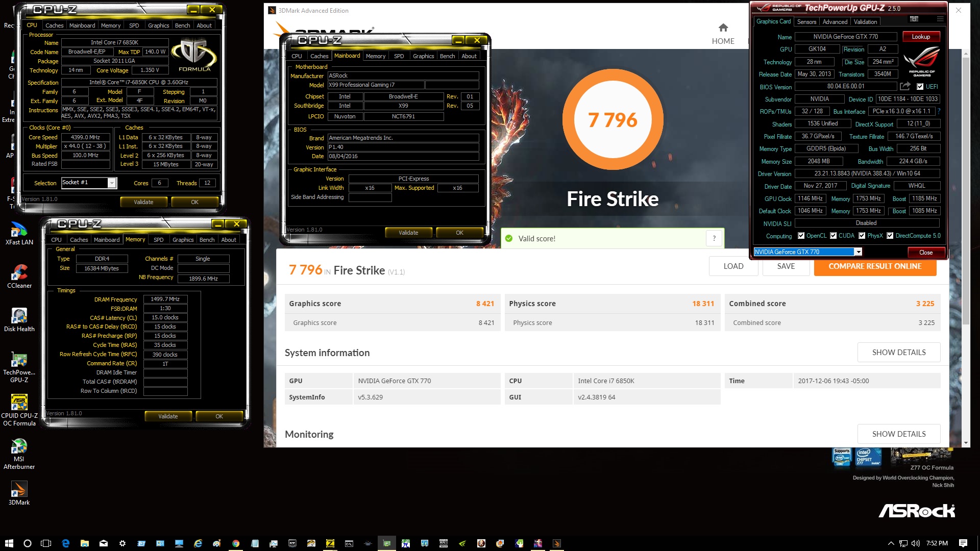The width and height of the screenshot is (980, 551).
Task: Open Socket #1 selection dropdown in CPU-Z
Action: pyautogui.click(x=112, y=183)
